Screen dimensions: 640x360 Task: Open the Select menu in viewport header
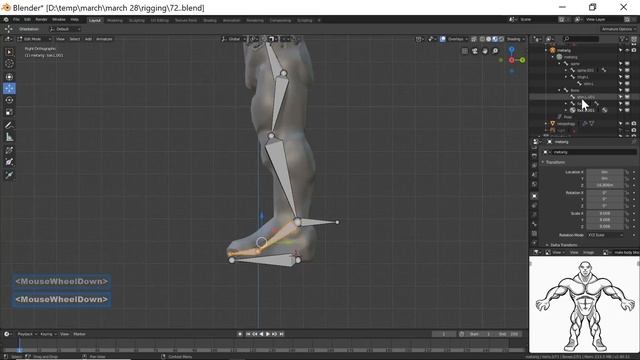click(75, 39)
